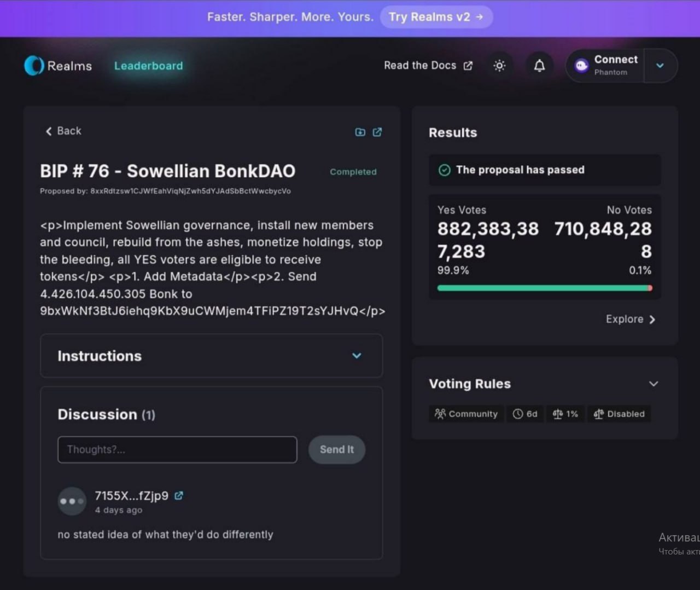Click the commenter avatar thumbnail
The image size is (700, 590).
(72, 501)
